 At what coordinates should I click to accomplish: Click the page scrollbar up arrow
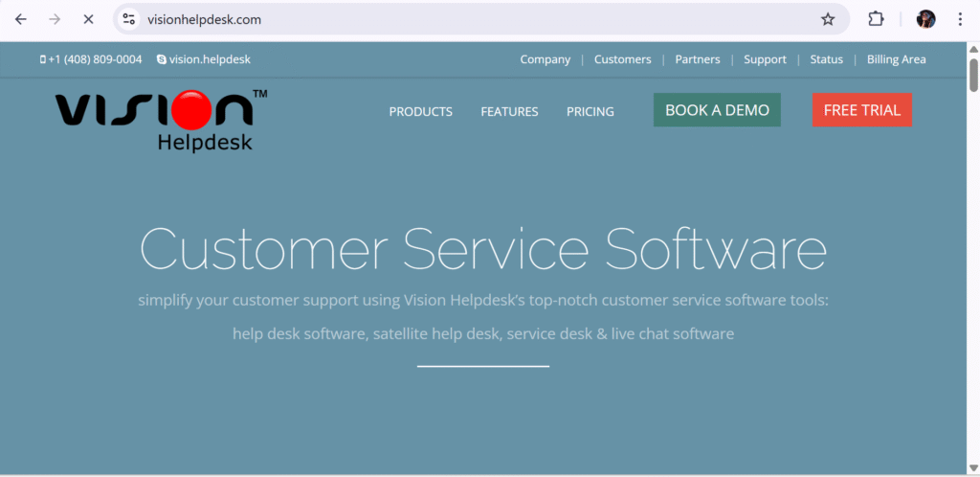[x=973, y=49]
